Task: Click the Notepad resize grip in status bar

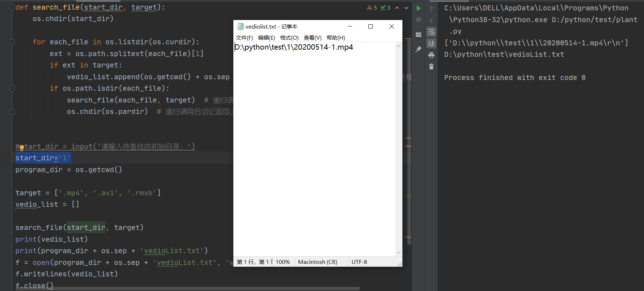Action: [x=400, y=264]
